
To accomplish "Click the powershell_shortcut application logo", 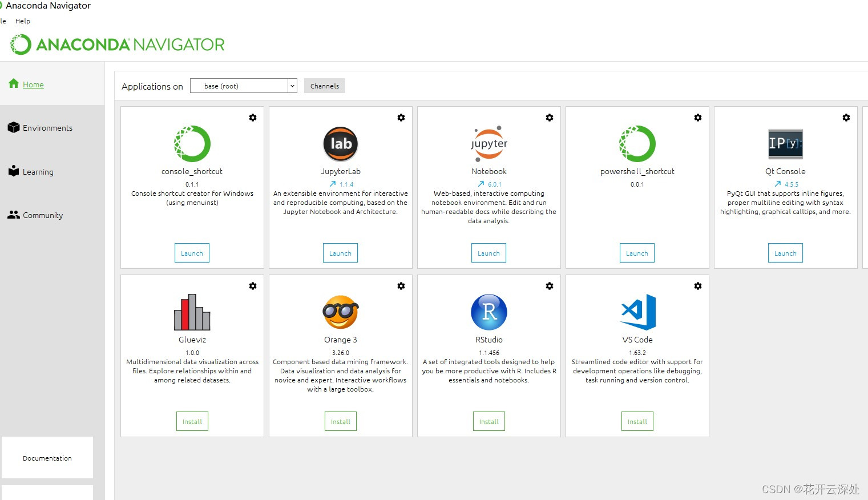I will tap(637, 144).
